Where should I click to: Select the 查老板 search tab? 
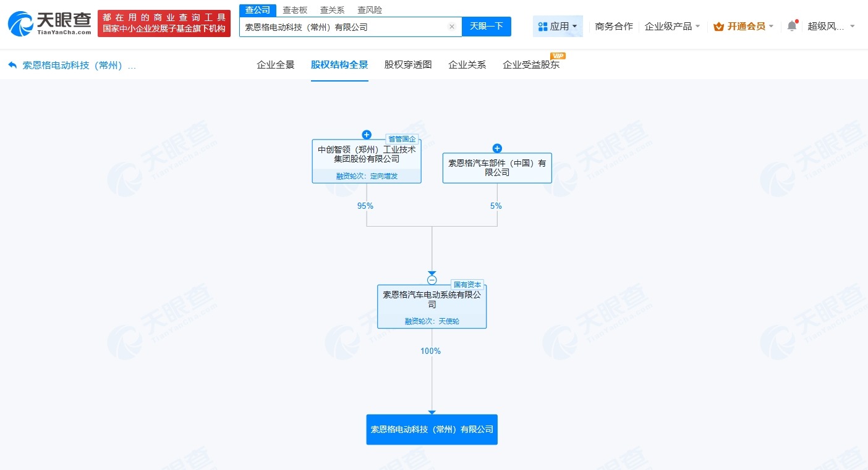295,10
